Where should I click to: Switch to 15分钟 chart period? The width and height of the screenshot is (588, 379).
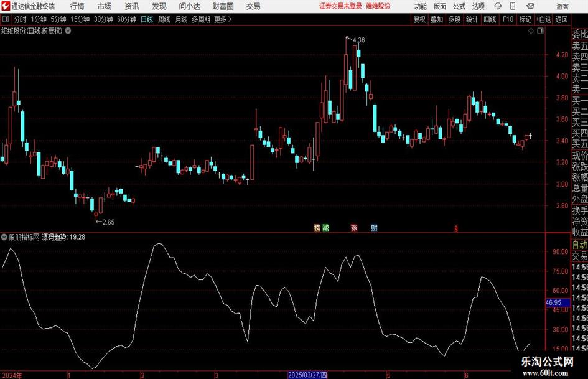click(80, 19)
